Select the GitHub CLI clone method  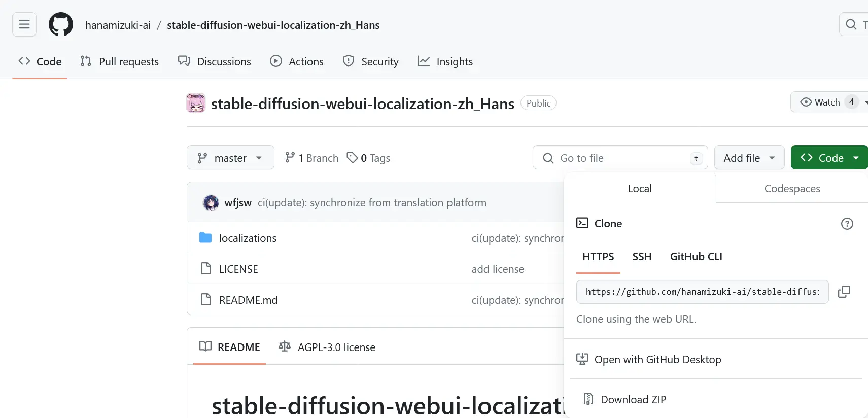[696, 257]
